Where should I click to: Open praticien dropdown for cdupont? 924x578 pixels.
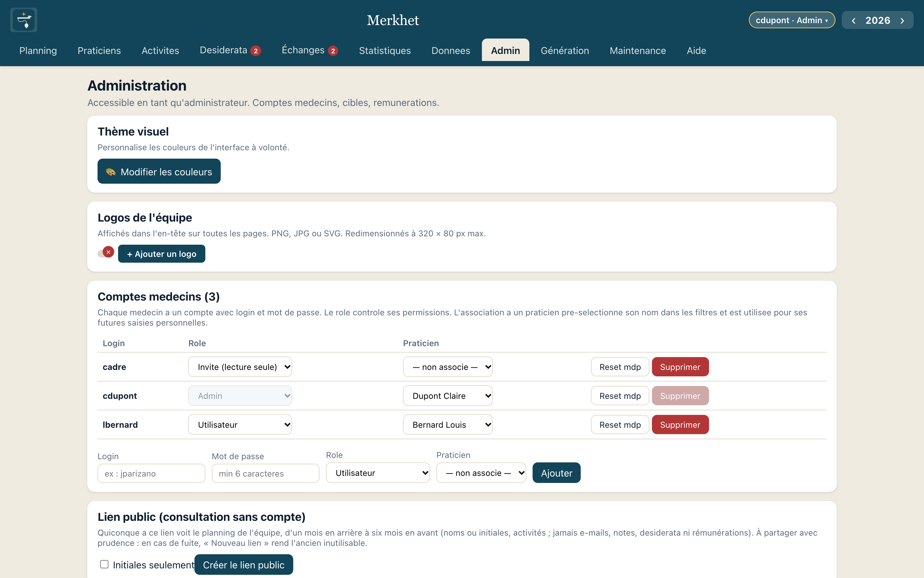pos(448,396)
